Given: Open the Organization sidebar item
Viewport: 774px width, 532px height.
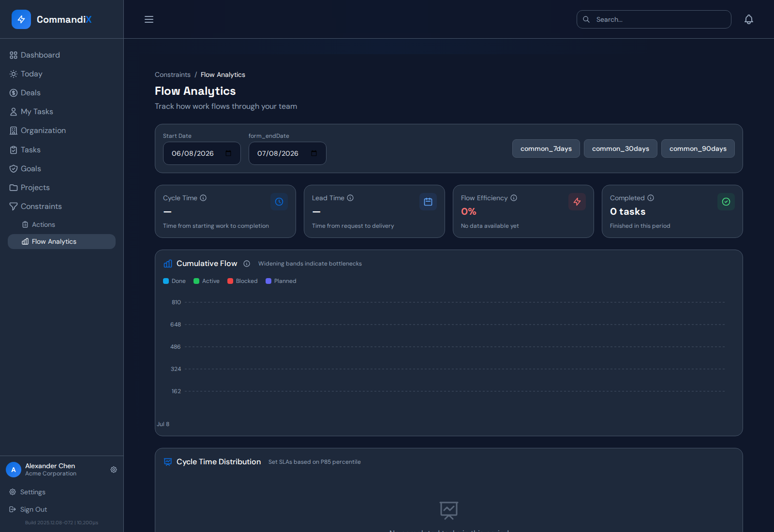Looking at the screenshot, I should point(61,131).
